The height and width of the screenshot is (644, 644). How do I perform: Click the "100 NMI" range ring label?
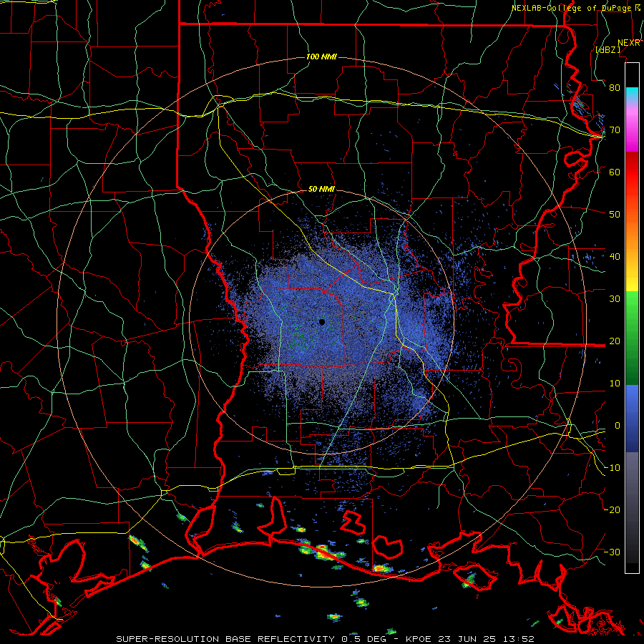tap(321, 57)
